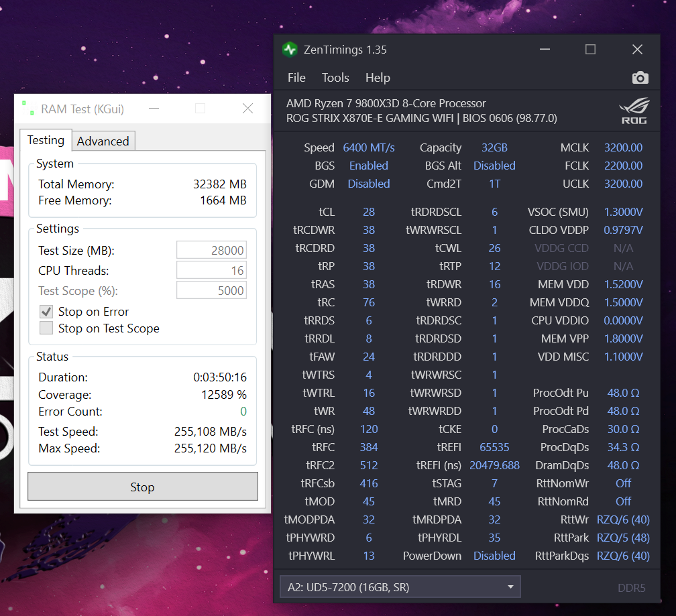This screenshot has width=676, height=616.
Task: Switch to the Advanced tab in RAM Test
Action: tap(103, 141)
